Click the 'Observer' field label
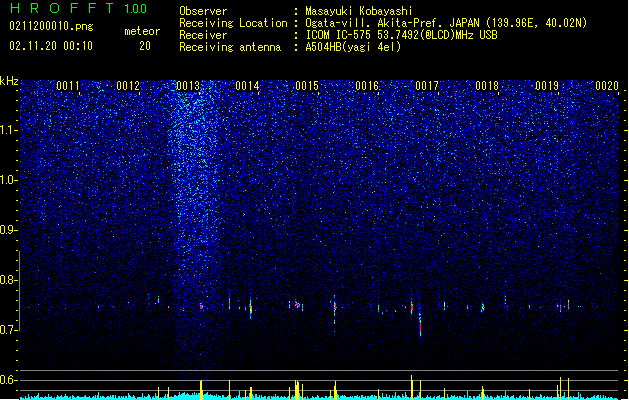This screenshot has height=400, width=629. (203, 11)
